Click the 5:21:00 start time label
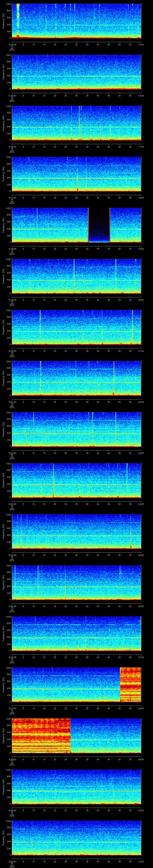Screen dimensions: 153x868 (x=12, y=402)
